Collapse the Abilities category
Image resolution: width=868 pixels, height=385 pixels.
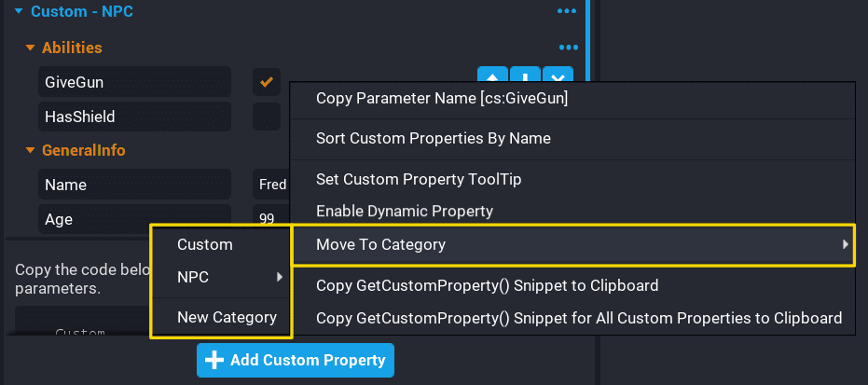[31, 48]
